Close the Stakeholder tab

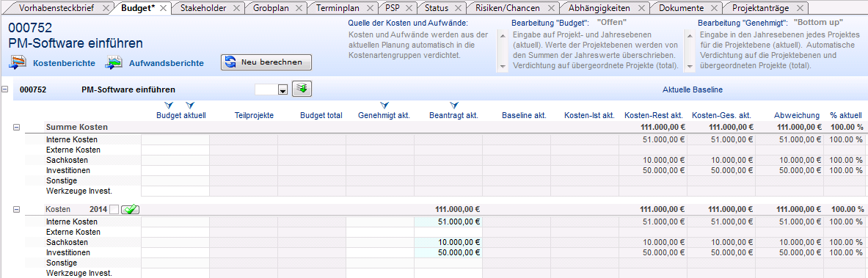236,8
